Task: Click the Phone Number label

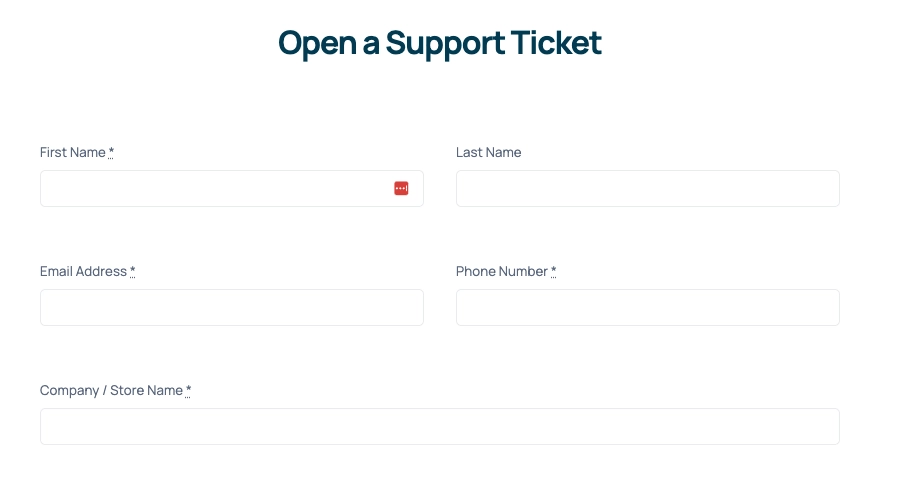Action: [501, 271]
